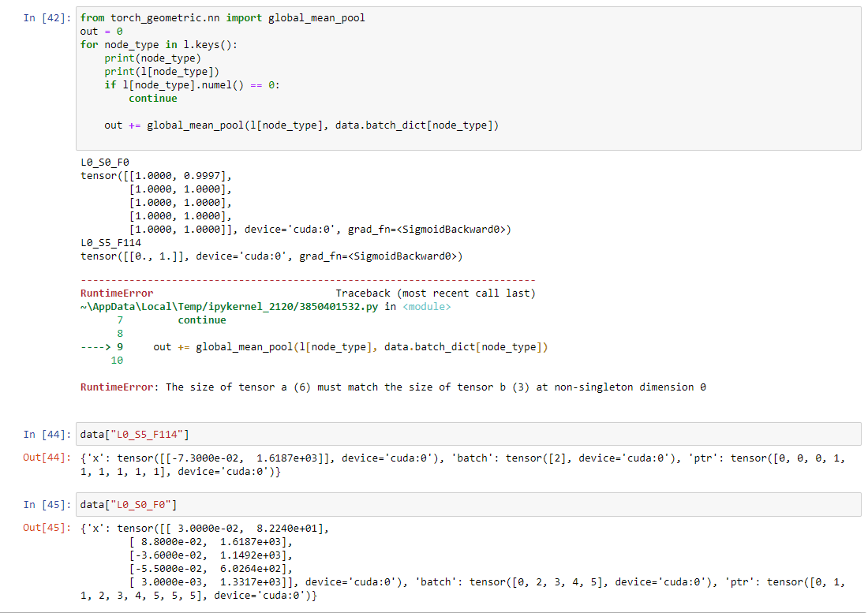Click the In [45] cell containing data["L0_S0_F0"]
Viewport: 868px width, 613px height.
(468, 505)
